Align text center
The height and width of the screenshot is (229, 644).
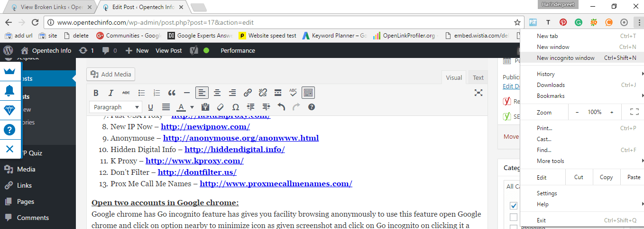click(x=217, y=93)
